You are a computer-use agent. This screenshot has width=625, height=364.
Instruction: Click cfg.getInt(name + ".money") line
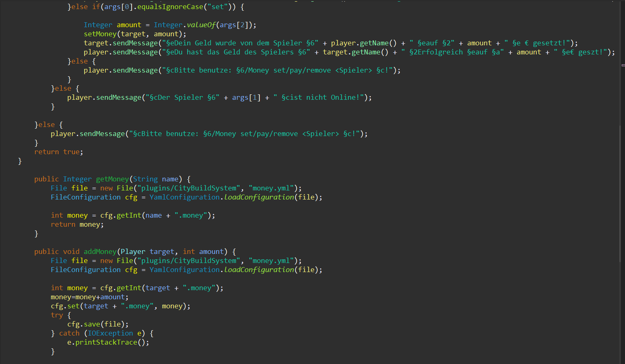133,215
